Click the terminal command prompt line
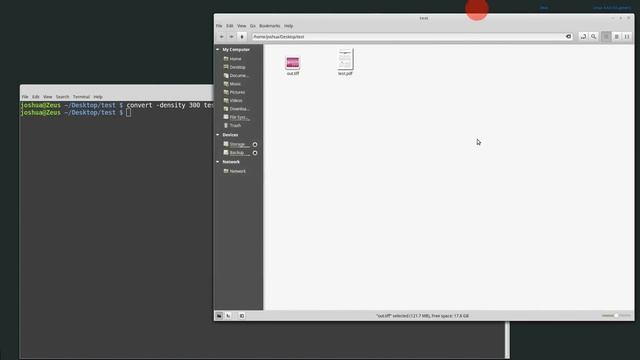Viewport: 640px width, 360px height. (x=76, y=113)
